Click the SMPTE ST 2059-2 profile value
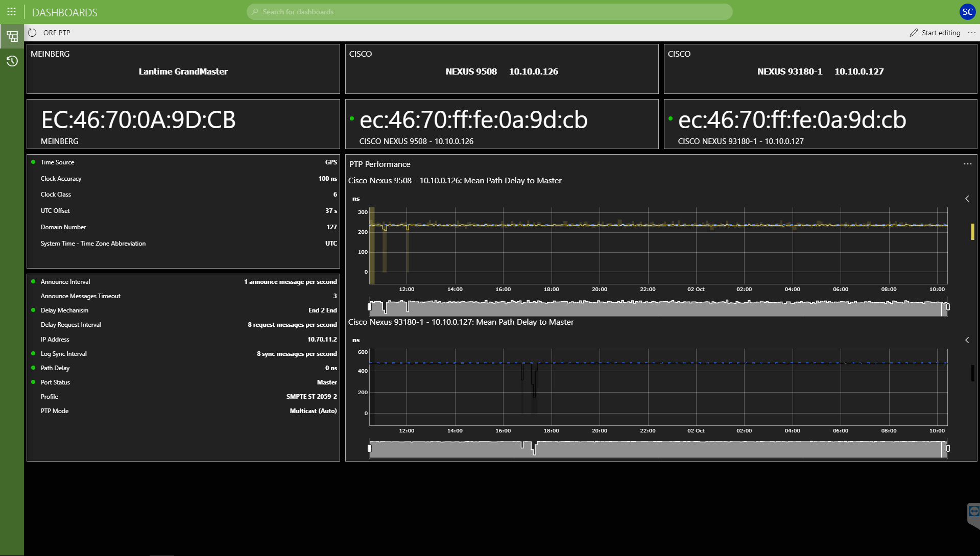 312,397
